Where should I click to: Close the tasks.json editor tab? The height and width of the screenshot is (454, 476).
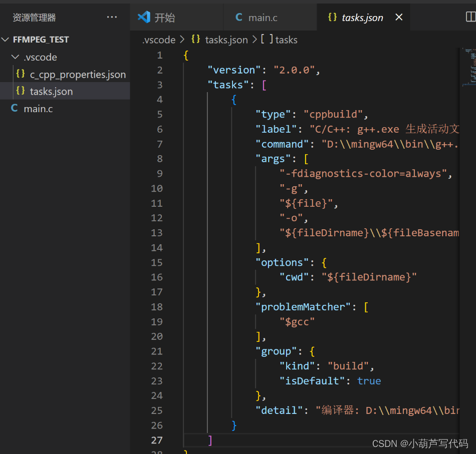[398, 17]
